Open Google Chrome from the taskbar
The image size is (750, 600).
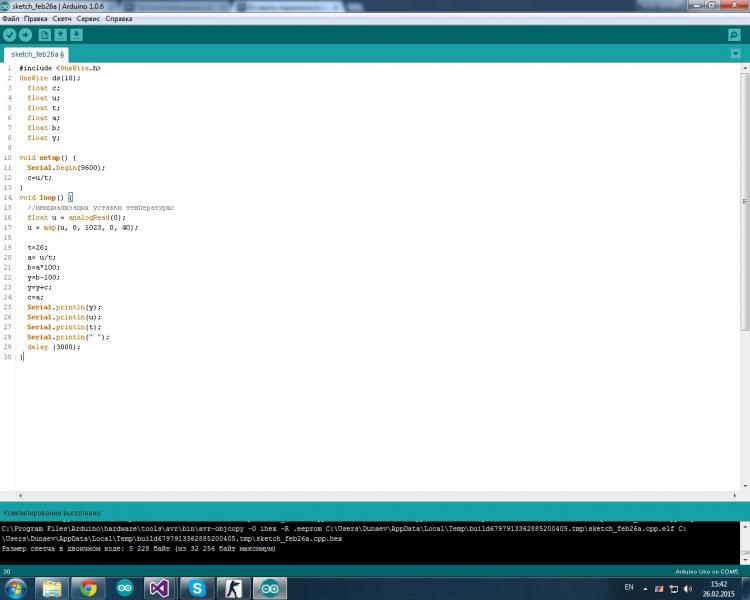point(88,588)
